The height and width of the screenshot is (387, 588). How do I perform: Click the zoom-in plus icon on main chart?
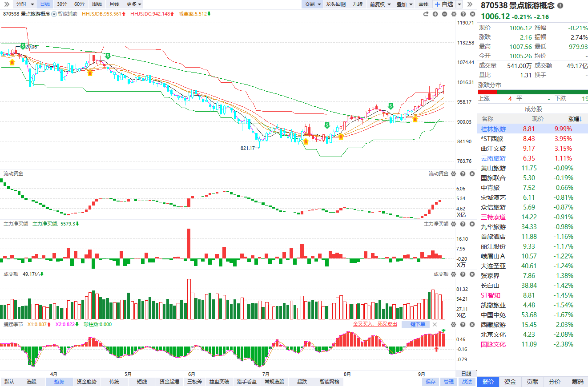tap(435, 14)
